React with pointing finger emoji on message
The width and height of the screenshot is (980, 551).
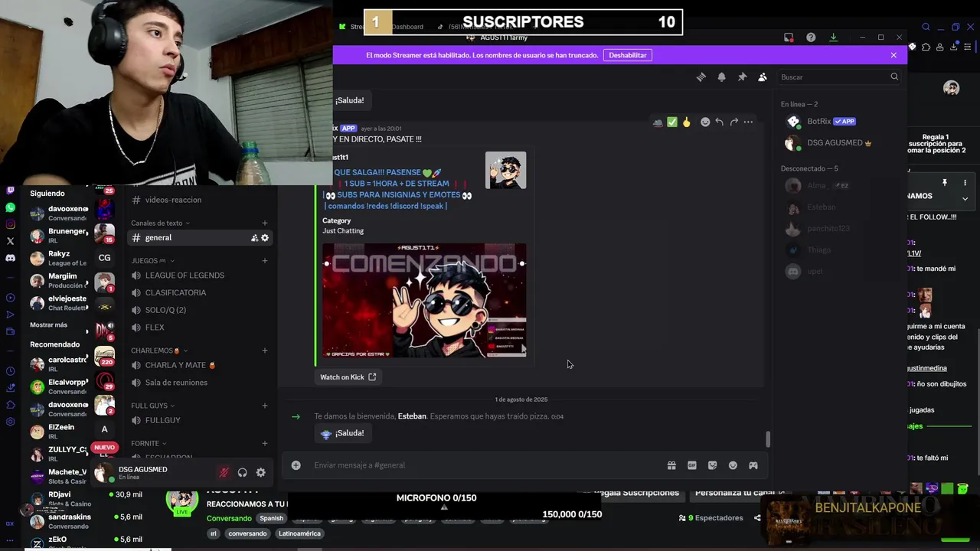point(686,122)
